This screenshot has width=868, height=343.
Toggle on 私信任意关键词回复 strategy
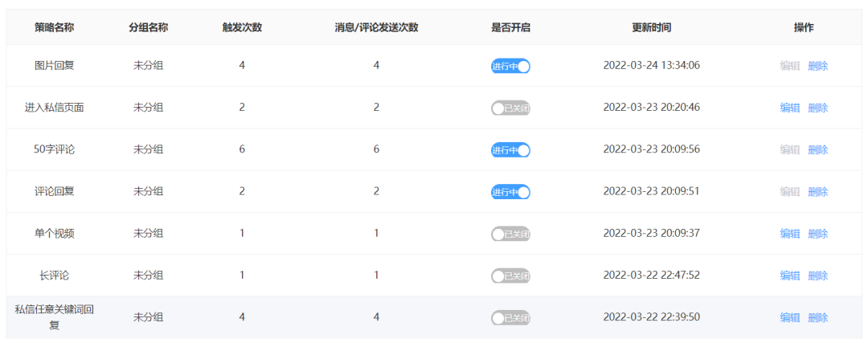[510, 317]
